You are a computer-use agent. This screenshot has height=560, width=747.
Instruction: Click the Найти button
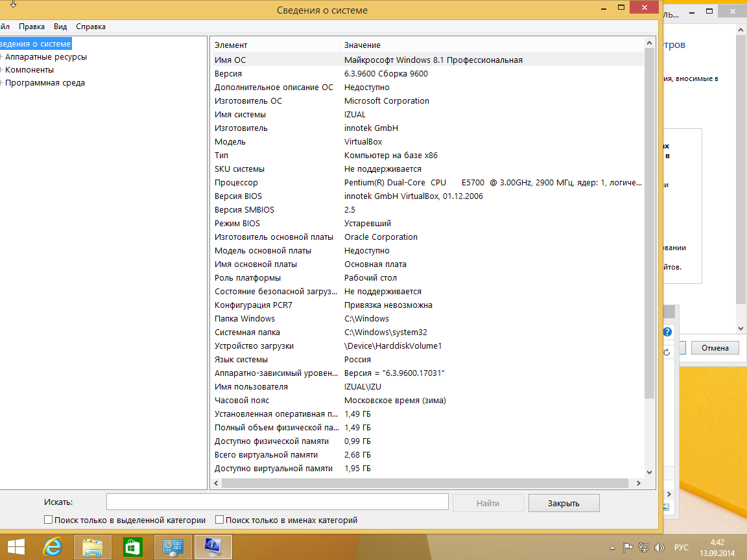(x=488, y=503)
